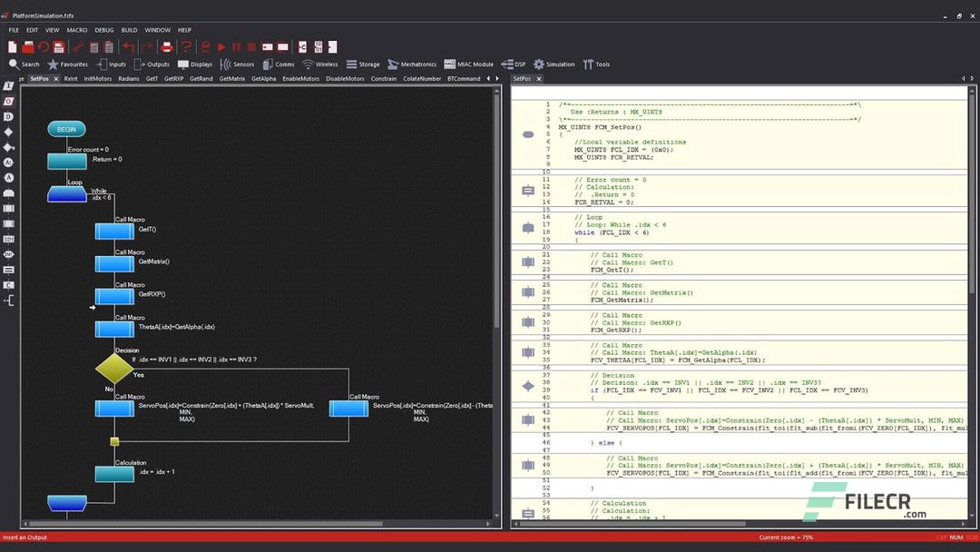The image size is (980, 552).
Task: Open the Sensors component category
Action: click(238, 64)
